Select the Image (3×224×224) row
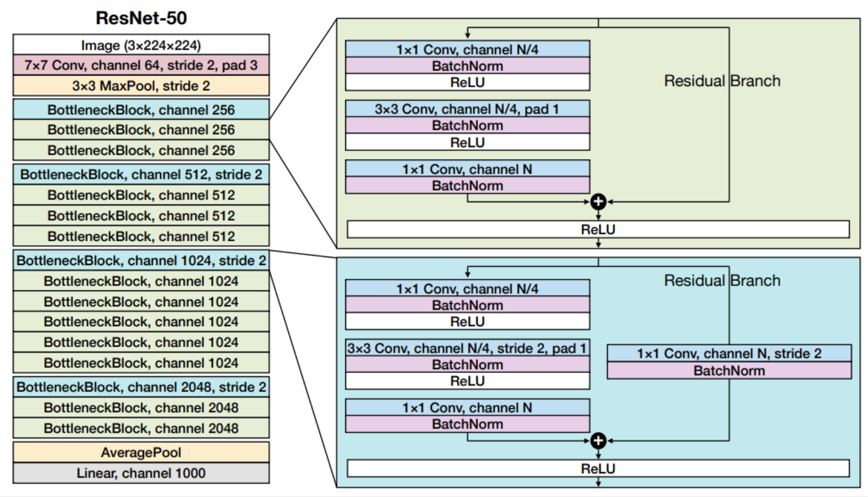Screen dimensions: 868x497 (141, 45)
